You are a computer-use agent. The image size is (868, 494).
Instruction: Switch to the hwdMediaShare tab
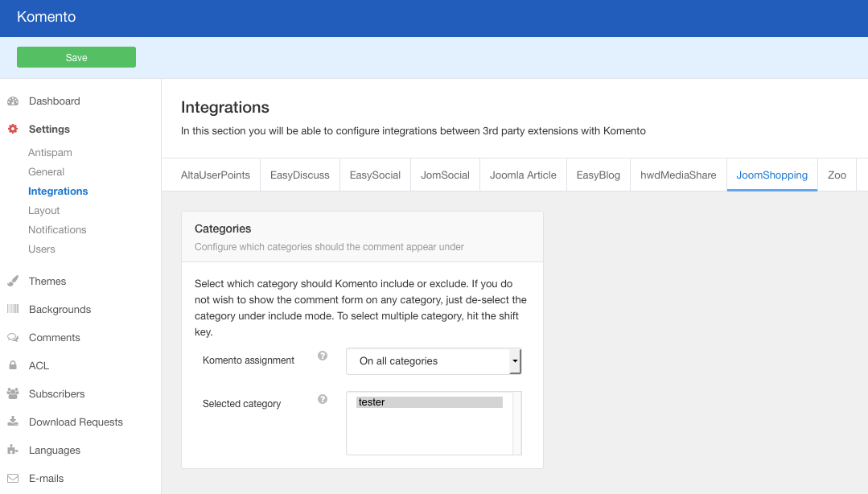[678, 175]
